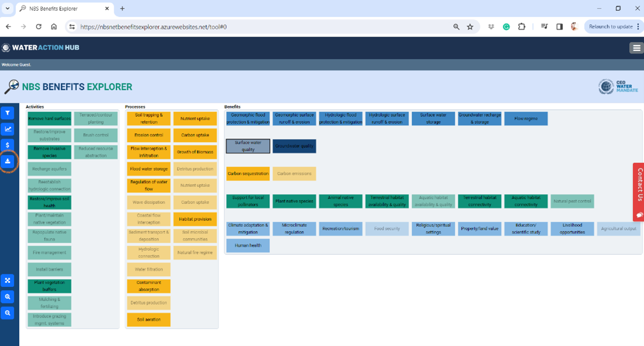Click the zoom in magnifier icon

click(x=8, y=297)
